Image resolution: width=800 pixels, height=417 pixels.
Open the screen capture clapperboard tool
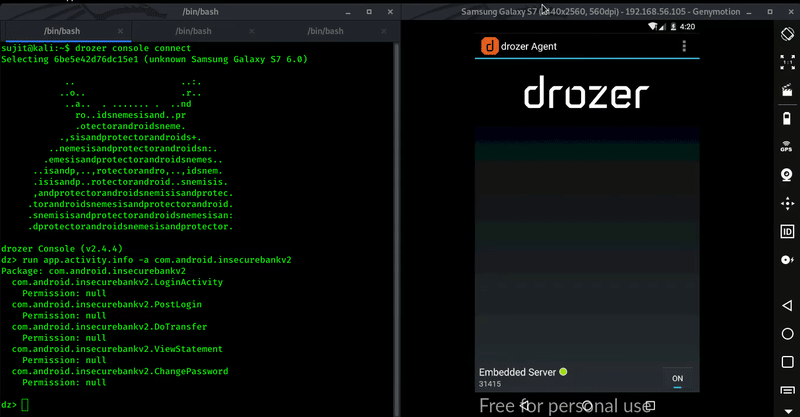(786, 90)
